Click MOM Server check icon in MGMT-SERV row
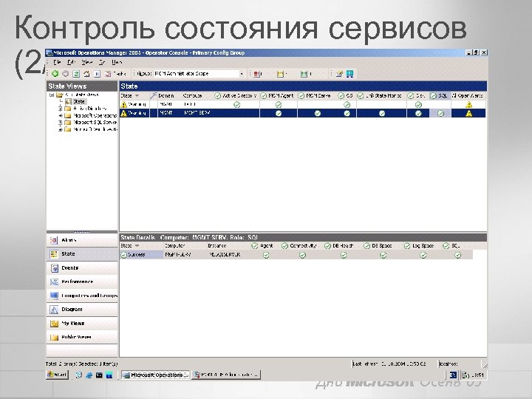Screen dimensions: 532x399 [x=317, y=113]
